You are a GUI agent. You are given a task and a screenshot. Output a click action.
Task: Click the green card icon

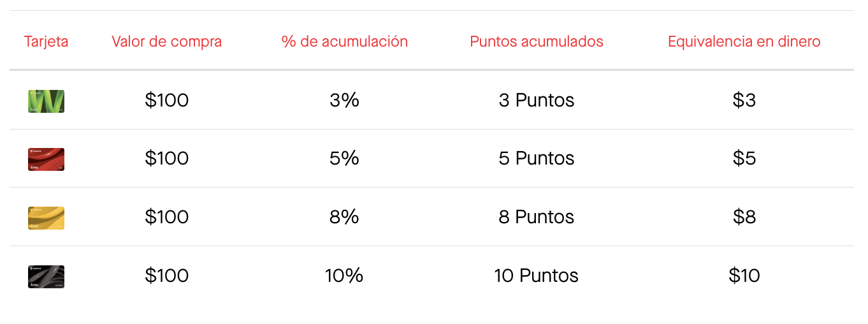click(46, 101)
